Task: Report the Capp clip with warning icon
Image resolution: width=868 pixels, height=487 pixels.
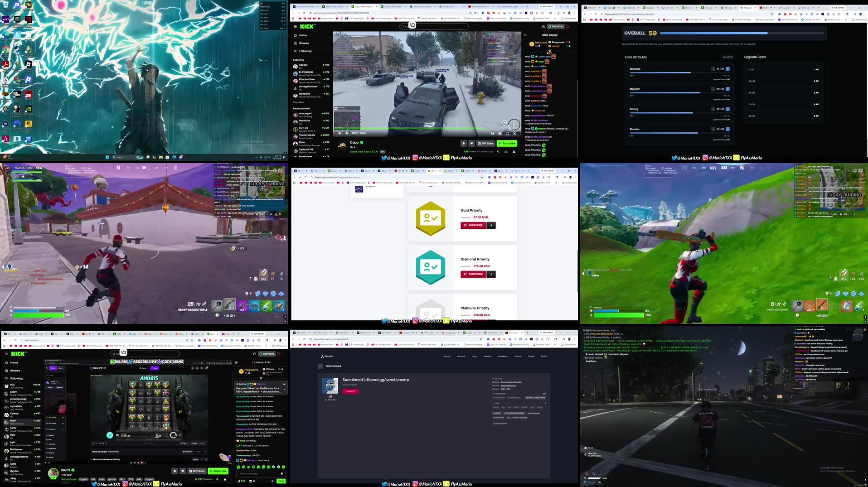Action: (x=514, y=152)
